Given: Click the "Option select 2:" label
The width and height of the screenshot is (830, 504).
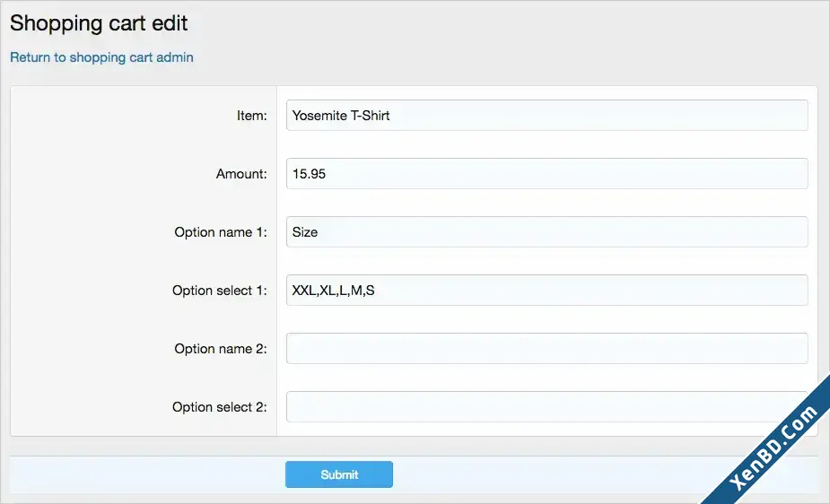Looking at the screenshot, I should coord(220,406).
